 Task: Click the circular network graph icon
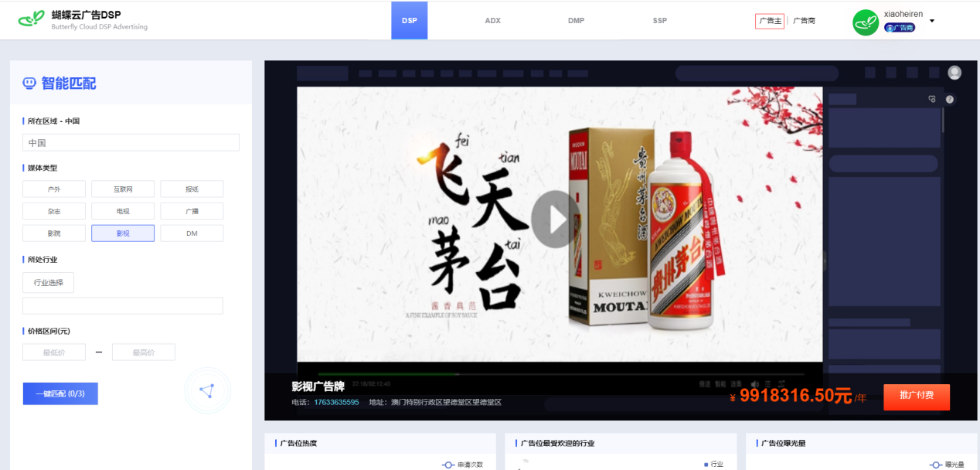click(207, 390)
